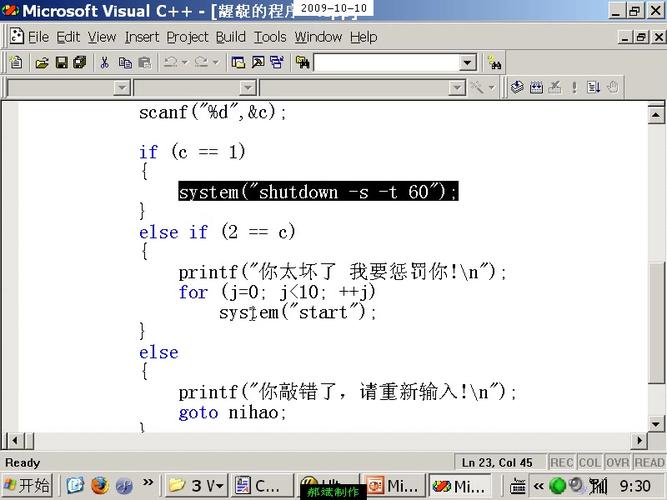Click the Redo arrow icon
Viewport: 667px width, 500px height.
[201, 63]
